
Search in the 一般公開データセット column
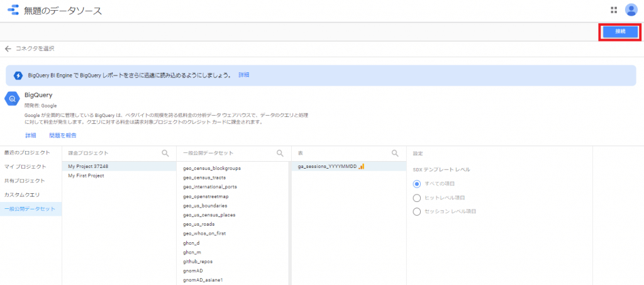(x=280, y=153)
